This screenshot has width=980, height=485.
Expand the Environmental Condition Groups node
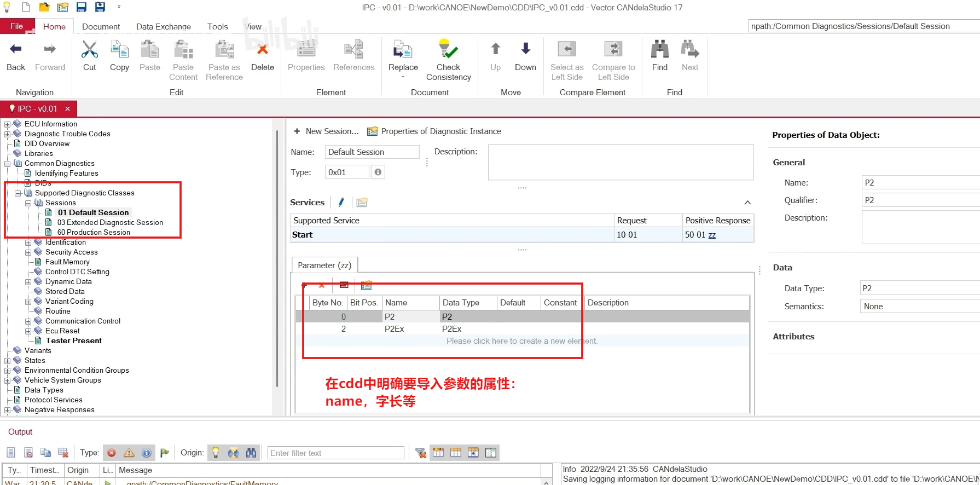(x=8, y=371)
